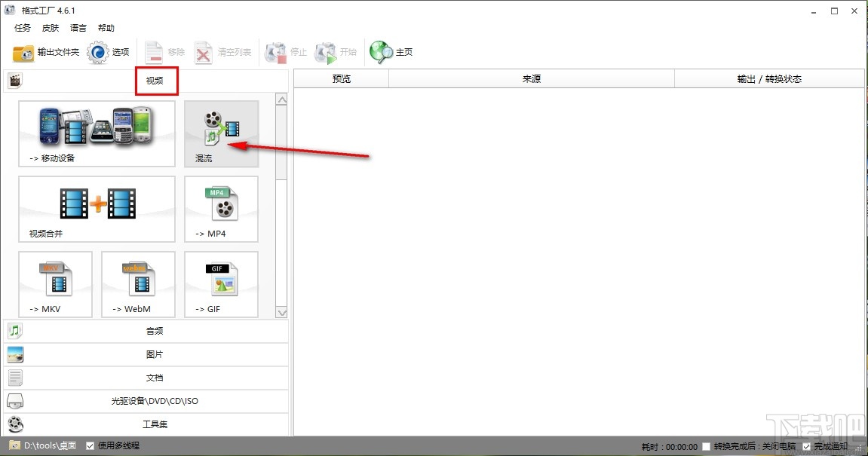Image resolution: width=868 pixels, height=456 pixels.
Task: Expand the 文档 document category
Action: (x=146, y=378)
